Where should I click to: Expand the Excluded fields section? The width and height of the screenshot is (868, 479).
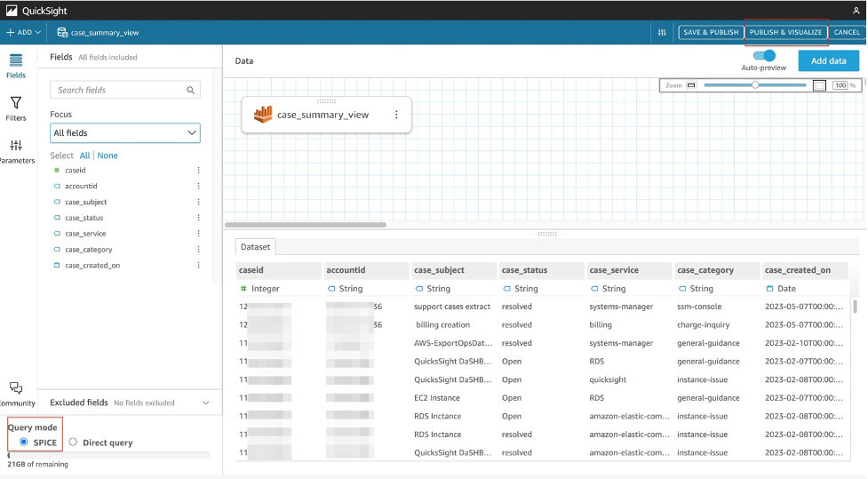206,403
